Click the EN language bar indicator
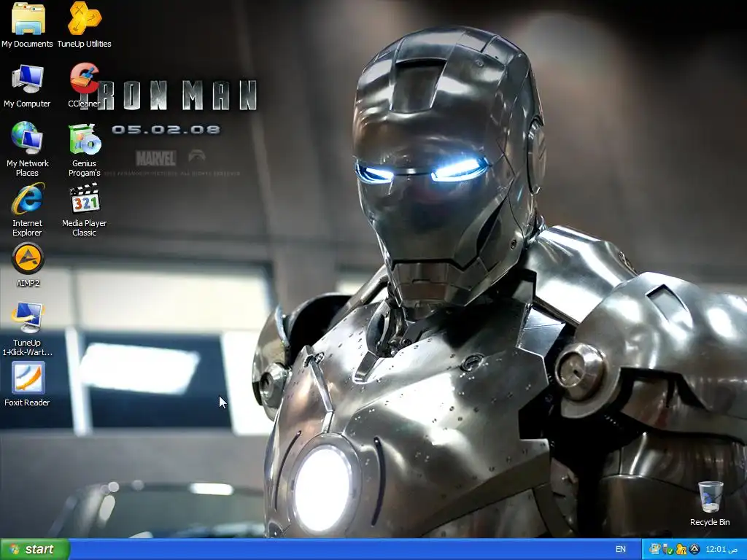This screenshot has width=747, height=560. [x=621, y=550]
